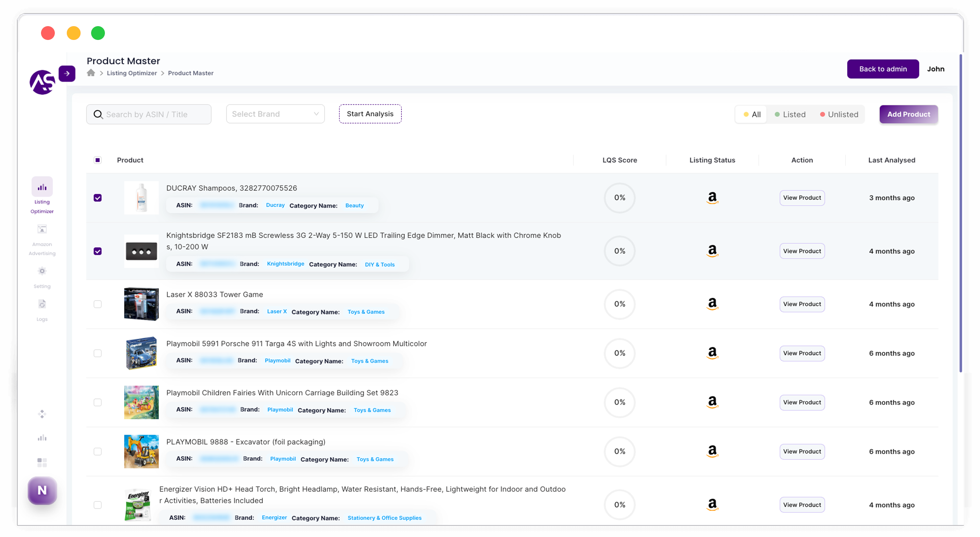
Task: Click Amazon status icon for Energizer torch
Action: [x=712, y=504]
